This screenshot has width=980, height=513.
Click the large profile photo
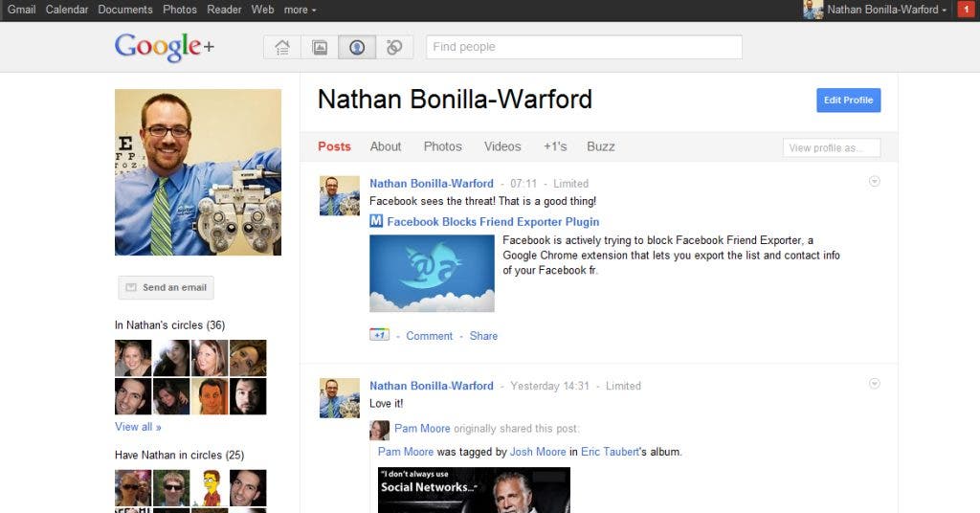click(x=198, y=172)
